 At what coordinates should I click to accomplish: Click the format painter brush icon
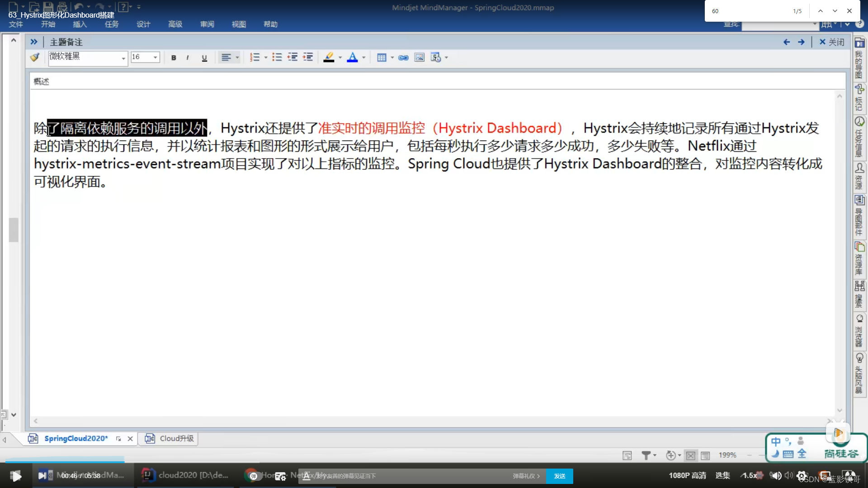click(x=35, y=57)
